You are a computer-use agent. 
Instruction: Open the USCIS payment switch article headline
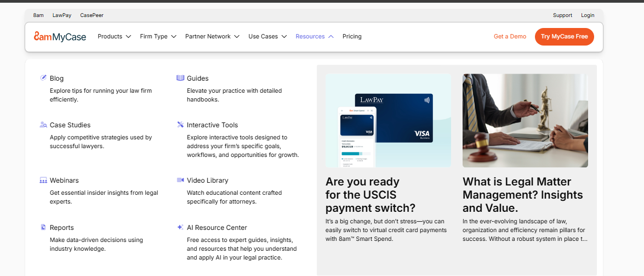tap(371, 195)
